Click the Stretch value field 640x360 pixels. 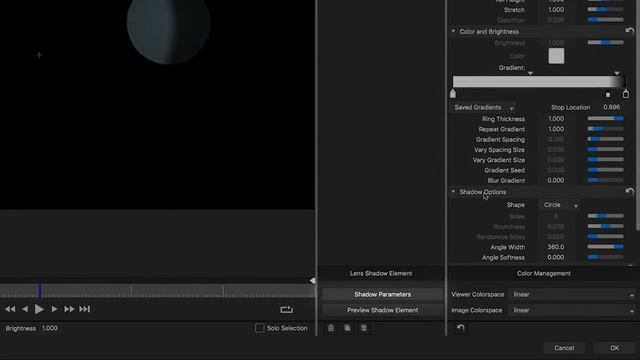[556, 9]
